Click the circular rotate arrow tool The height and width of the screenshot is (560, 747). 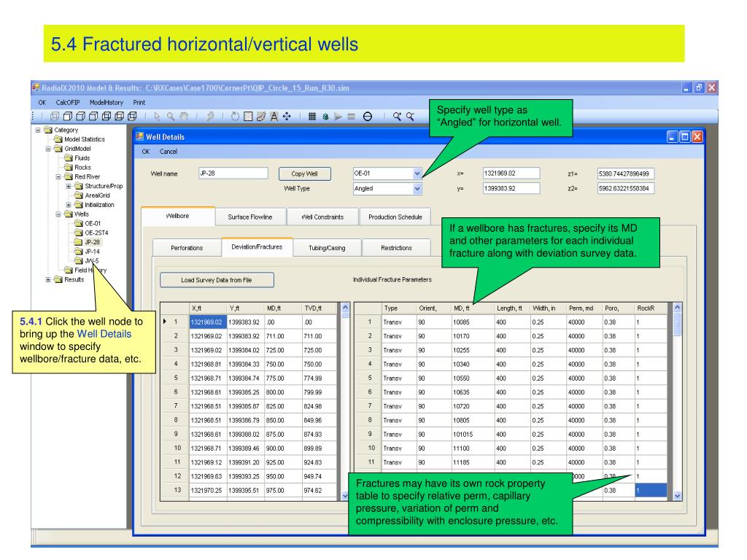pyautogui.click(x=235, y=116)
